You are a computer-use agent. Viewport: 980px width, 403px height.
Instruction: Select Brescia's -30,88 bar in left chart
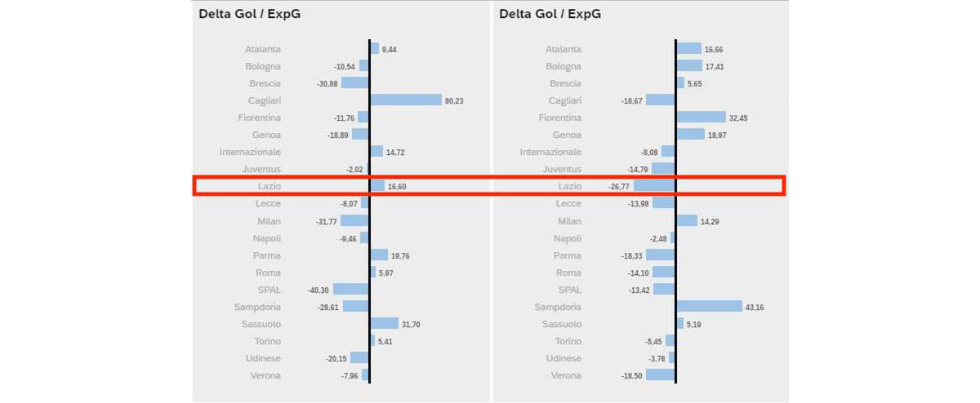(x=355, y=83)
